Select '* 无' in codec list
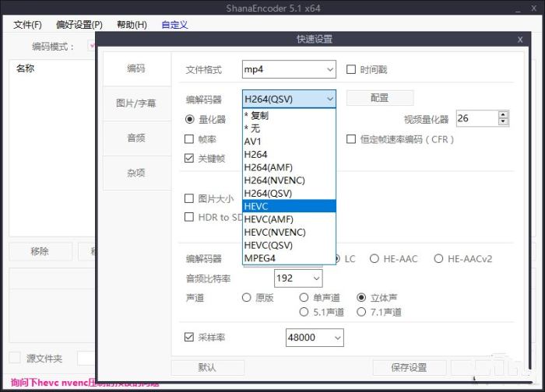 [x=289, y=128]
